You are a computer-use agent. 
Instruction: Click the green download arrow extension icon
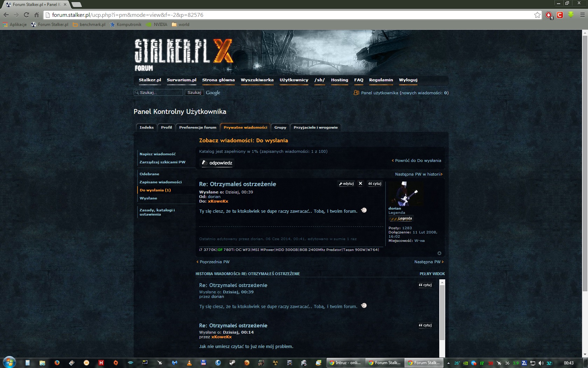click(571, 15)
